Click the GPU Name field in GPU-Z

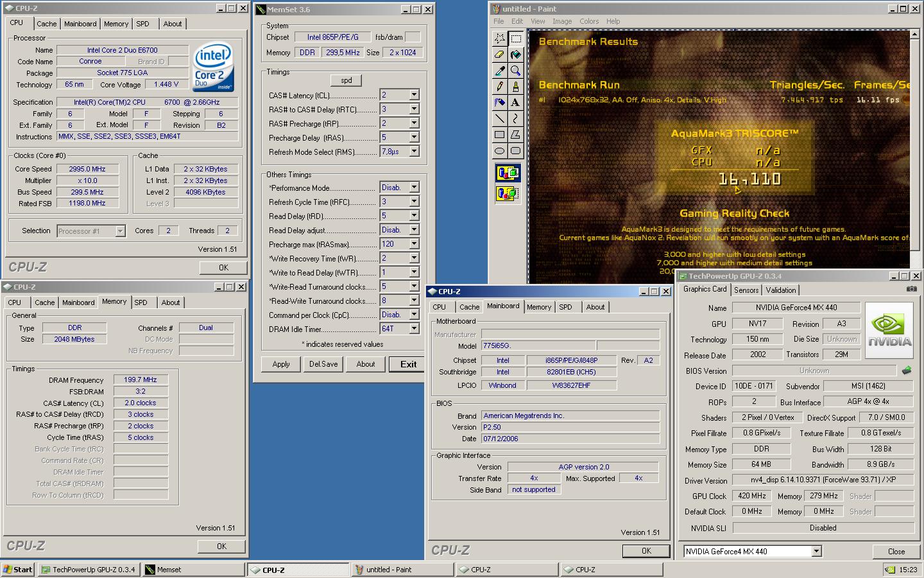[796, 308]
